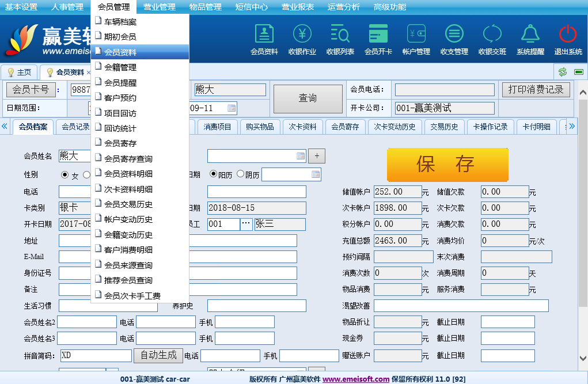
Task: Open 帐户管理 wallet icon
Action: [x=416, y=39]
